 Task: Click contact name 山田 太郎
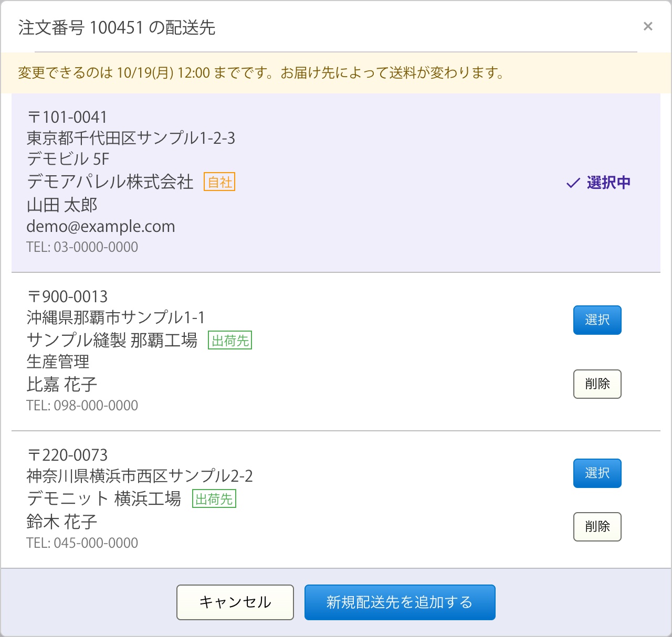[62, 205]
